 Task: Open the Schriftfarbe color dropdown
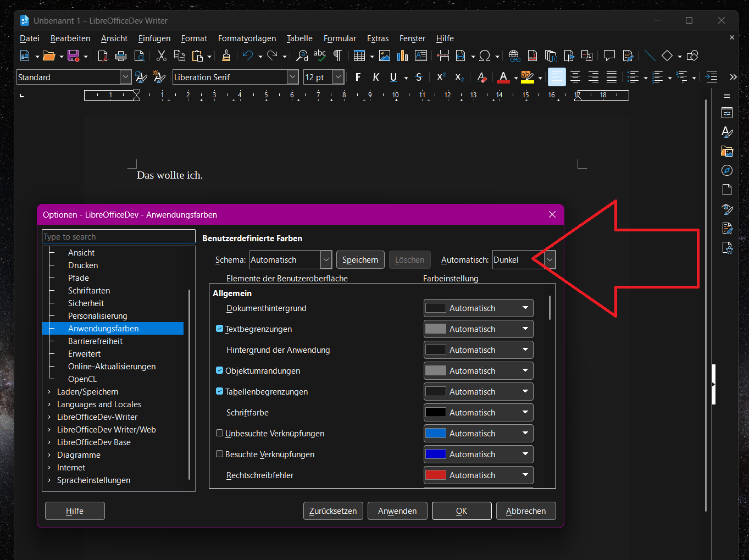(x=479, y=412)
